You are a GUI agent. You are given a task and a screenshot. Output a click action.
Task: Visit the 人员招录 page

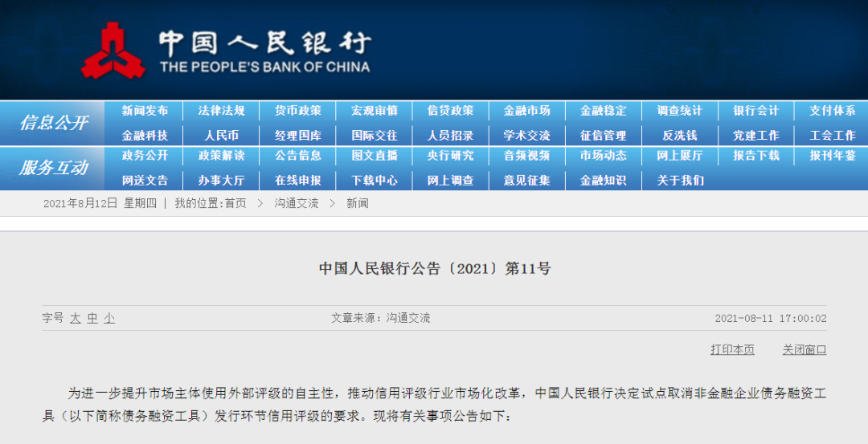click(x=451, y=136)
